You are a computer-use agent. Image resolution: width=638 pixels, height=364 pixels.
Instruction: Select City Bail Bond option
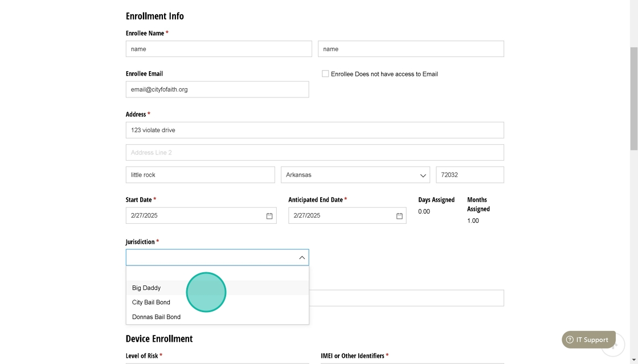(x=217, y=302)
